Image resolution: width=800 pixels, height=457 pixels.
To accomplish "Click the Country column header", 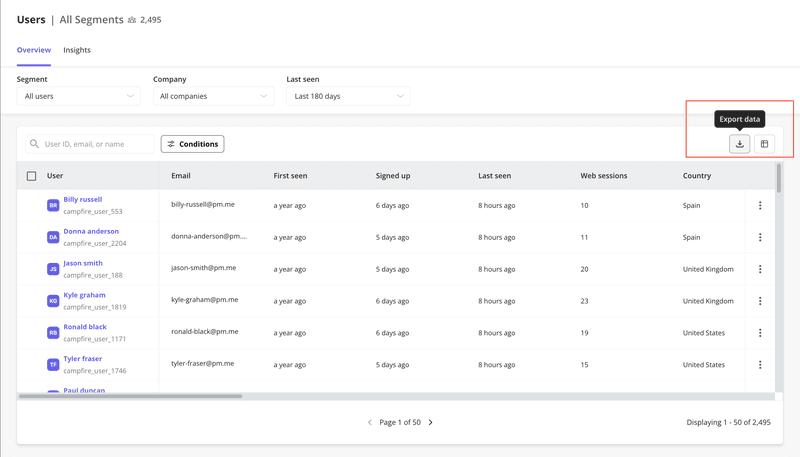I will pos(696,175).
